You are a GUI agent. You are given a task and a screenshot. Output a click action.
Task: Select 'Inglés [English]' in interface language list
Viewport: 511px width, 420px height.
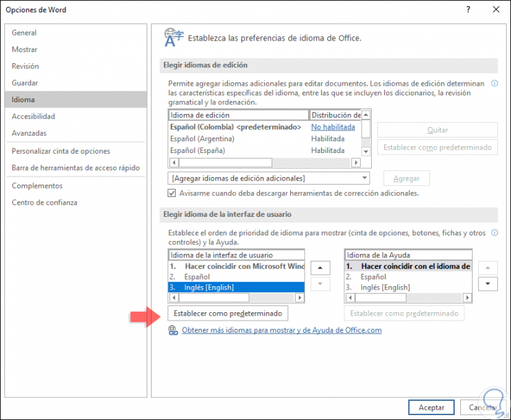tap(237, 288)
